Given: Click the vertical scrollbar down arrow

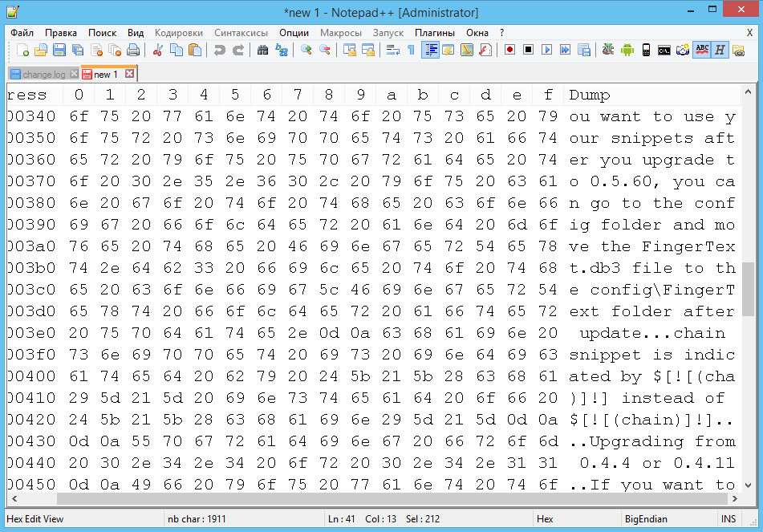Looking at the screenshot, I should [x=748, y=485].
